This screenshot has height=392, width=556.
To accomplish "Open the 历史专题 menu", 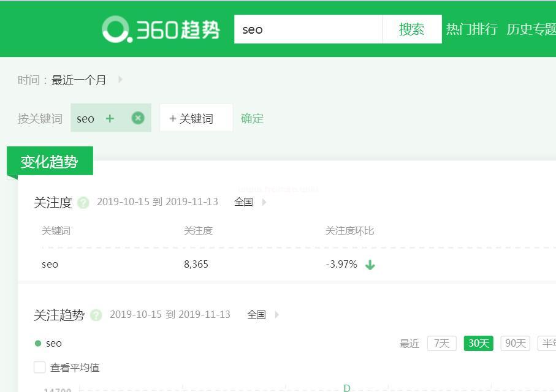I will pos(531,29).
